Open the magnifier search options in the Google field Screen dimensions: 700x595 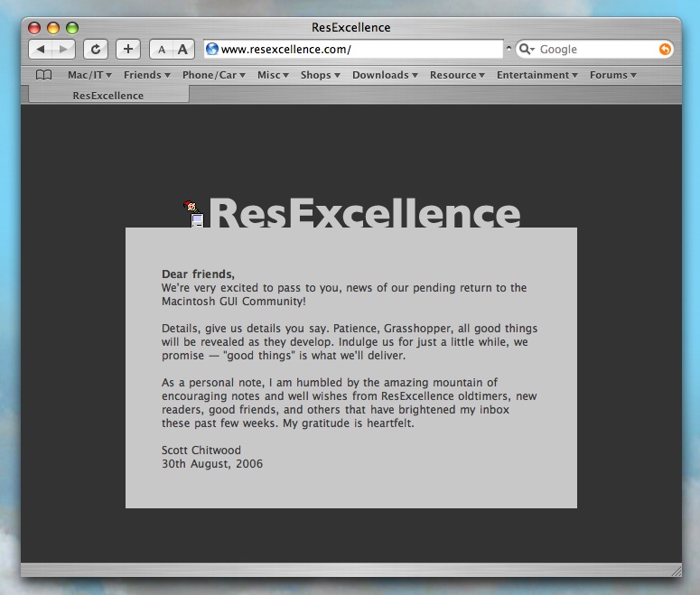(x=527, y=49)
